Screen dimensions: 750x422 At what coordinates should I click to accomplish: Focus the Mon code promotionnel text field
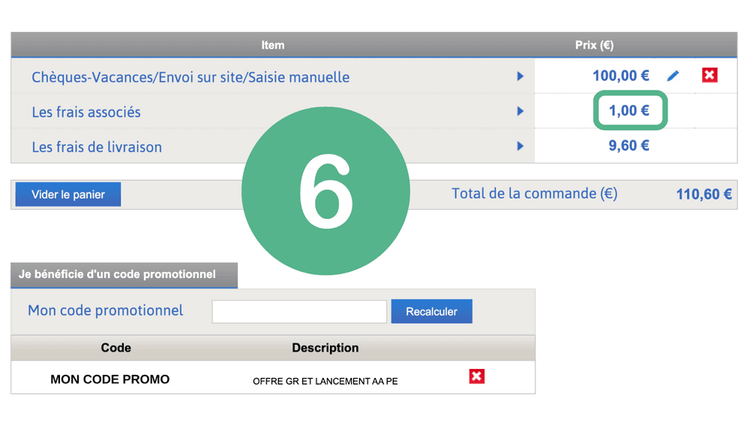click(x=299, y=311)
